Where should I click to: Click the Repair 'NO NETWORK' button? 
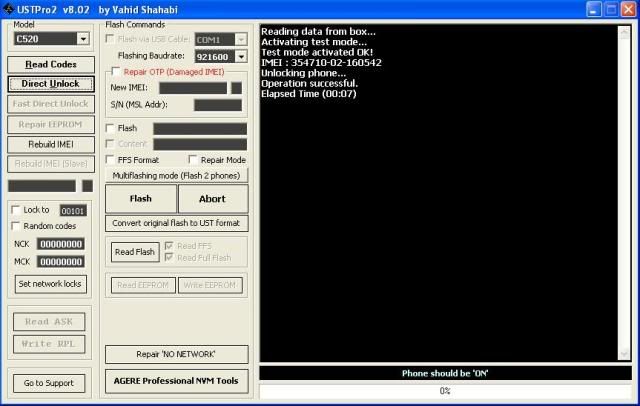(176, 354)
